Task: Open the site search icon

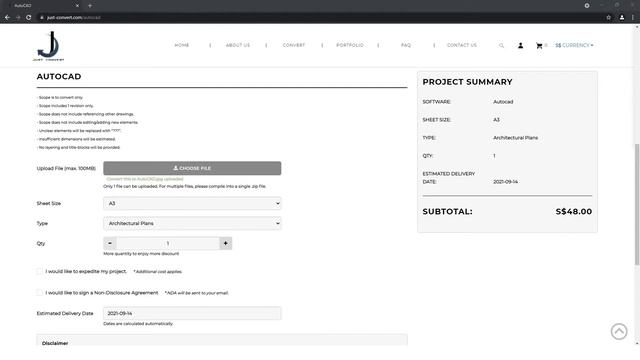Action: coord(501,45)
